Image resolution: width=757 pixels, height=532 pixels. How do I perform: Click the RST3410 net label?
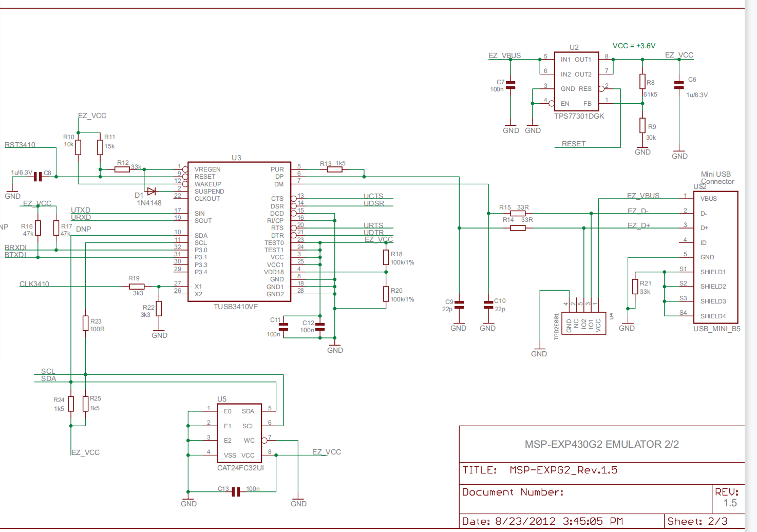[20, 145]
